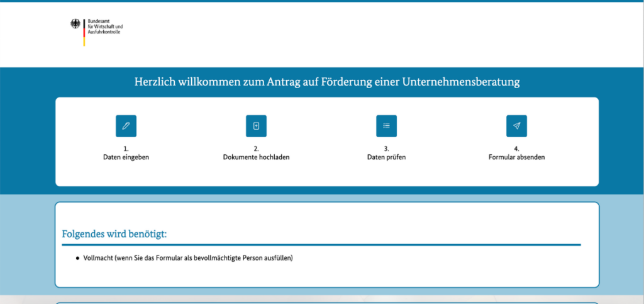Click the step number "2."
Screen dimensions: 644x304
point(256,149)
